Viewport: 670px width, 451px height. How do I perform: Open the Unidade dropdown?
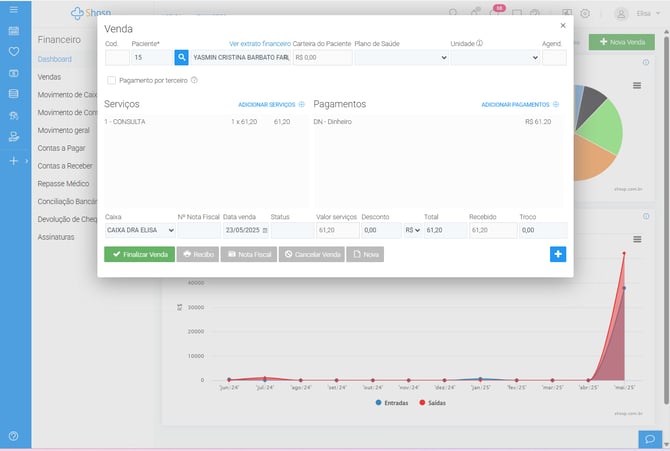coord(495,58)
